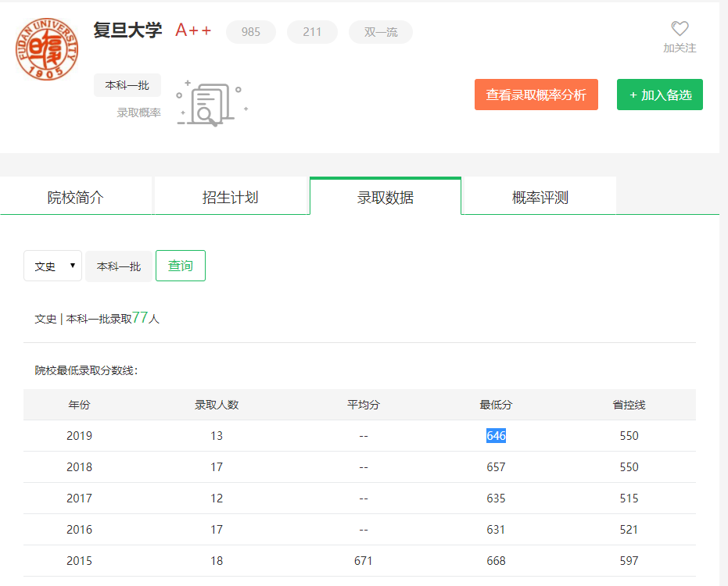728x586 pixels.
Task: Click the 院校最低录取分数线 heading
Action: pyautogui.click(x=86, y=370)
